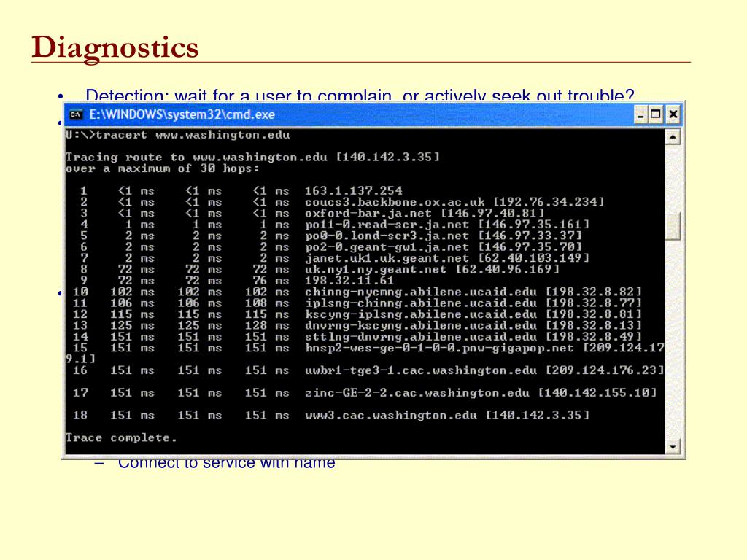The image size is (747, 560).
Task: Click the cmd.exe icon in title bar
Action: pyautogui.click(x=76, y=114)
